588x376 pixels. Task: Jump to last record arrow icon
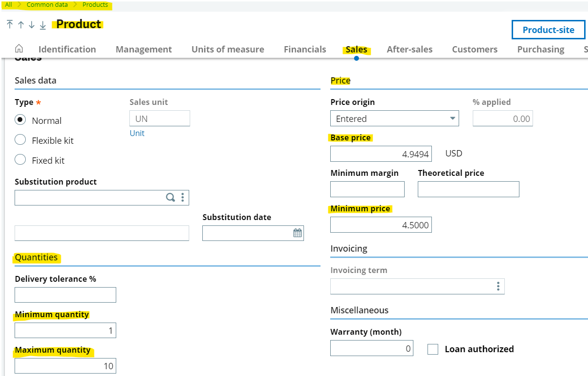[x=43, y=25]
